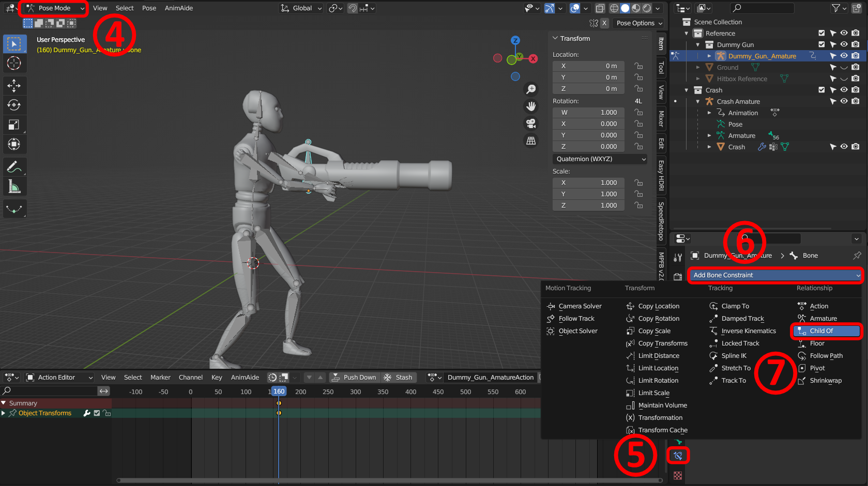This screenshot has width=868, height=486.
Task: Uncheck the Reference collection checkbox
Action: click(821, 33)
